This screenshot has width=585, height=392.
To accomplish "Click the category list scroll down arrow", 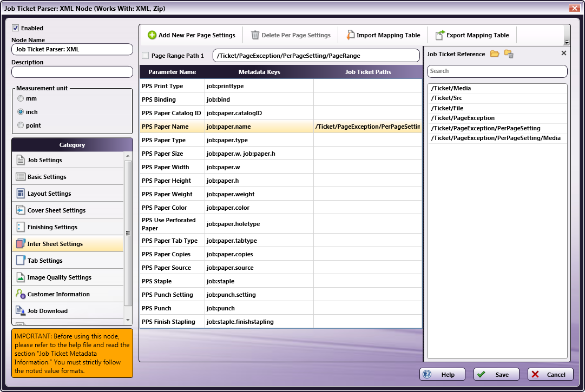I will [128, 320].
